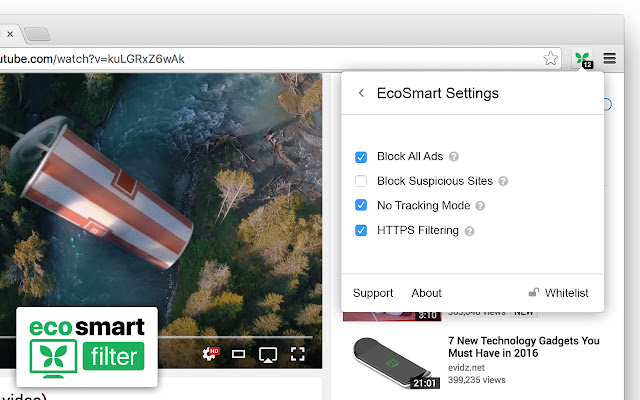The image size is (640, 400).
Task: Bookmark this page with the star icon
Action: point(551,58)
